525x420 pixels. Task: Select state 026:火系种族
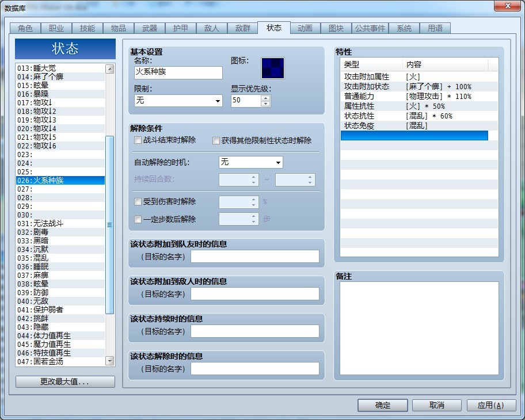coord(60,181)
